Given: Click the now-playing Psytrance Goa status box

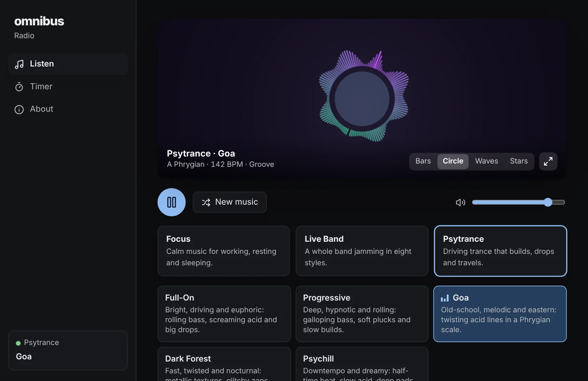Looking at the screenshot, I should [x=68, y=350].
